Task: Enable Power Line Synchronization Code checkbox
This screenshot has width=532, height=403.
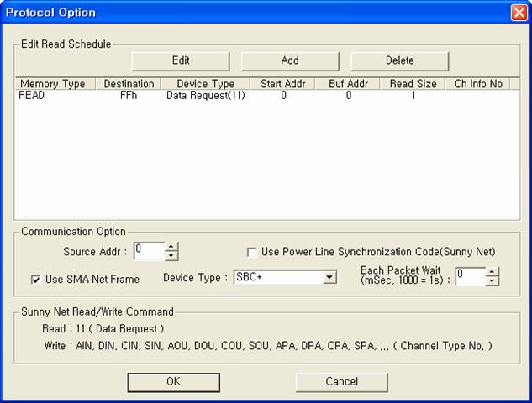Action: pyautogui.click(x=251, y=252)
